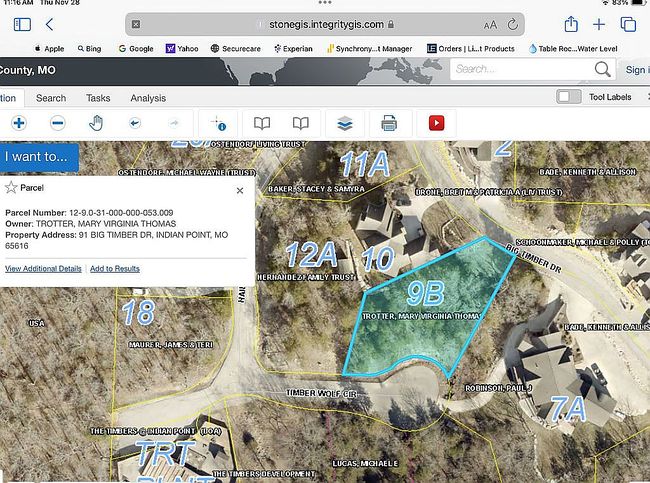This screenshot has height=483, width=650.
Task: Toggle the Tool Labels switch
Action: point(568,97)
